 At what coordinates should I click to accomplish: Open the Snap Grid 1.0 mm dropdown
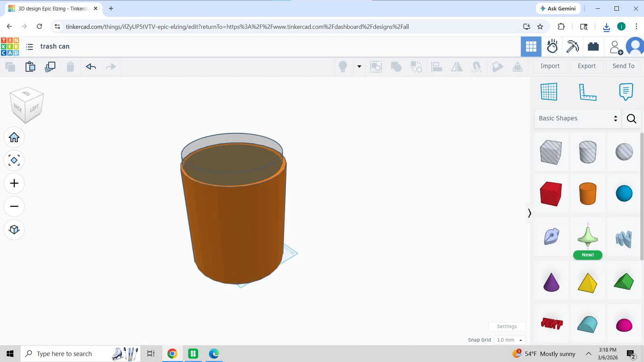coord(509,340)
